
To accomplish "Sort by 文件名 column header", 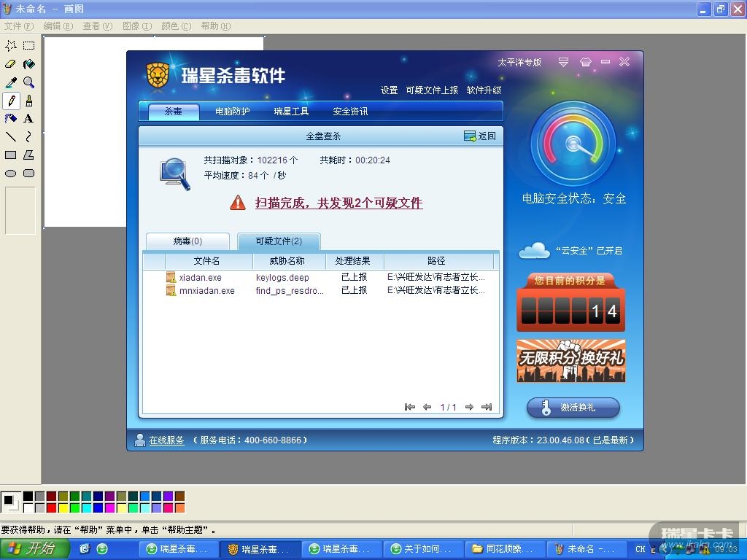I will (209, 261).
